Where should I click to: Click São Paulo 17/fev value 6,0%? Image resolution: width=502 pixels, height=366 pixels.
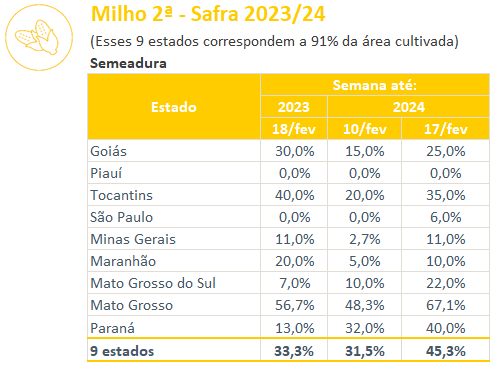(446, 217)
